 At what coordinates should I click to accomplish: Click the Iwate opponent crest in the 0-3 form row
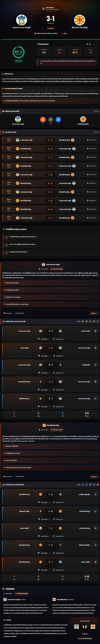pos(60,365)
